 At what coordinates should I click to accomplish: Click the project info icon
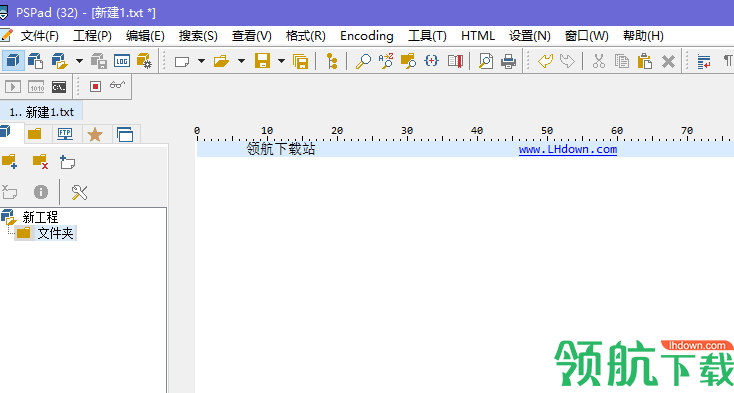41,192
